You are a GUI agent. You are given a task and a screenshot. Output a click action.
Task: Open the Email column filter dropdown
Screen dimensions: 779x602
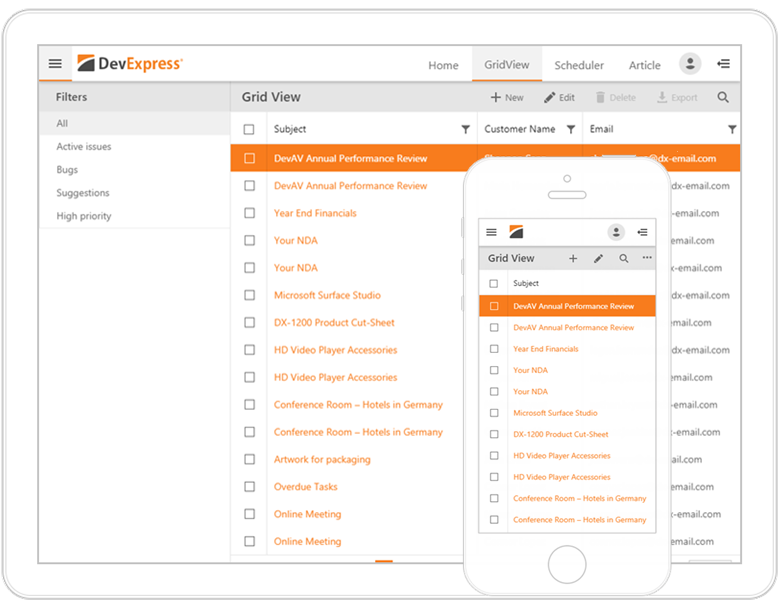tap(731, 129)
